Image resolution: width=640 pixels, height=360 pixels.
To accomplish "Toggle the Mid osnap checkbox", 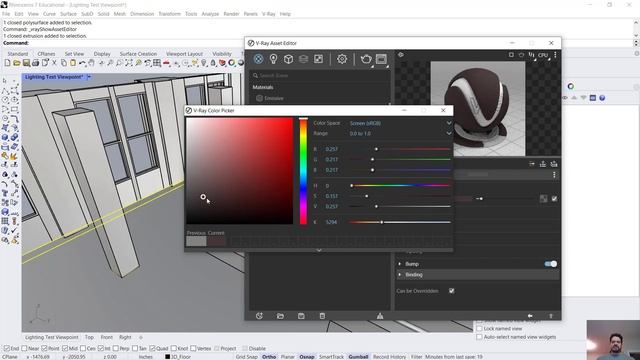I will (x=64, y=348).
